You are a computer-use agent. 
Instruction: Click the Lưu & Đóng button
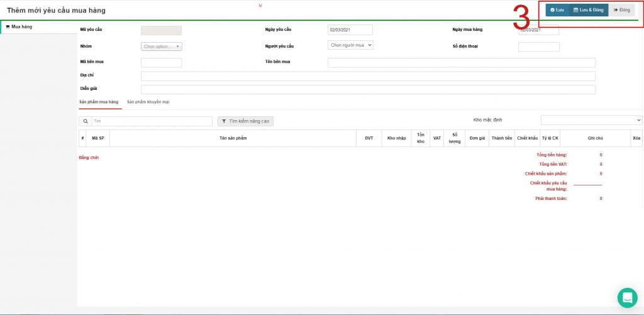click(x=588, y=10)
